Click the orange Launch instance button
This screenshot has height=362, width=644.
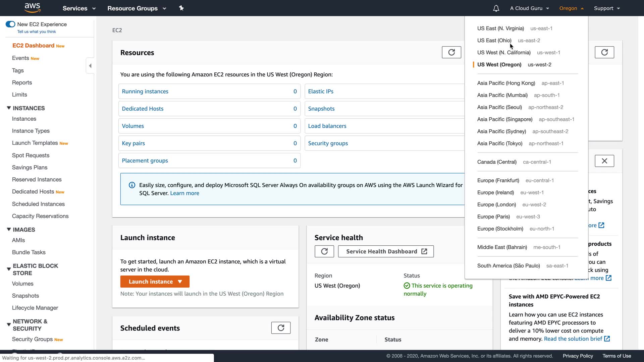[x=155, y=282]
